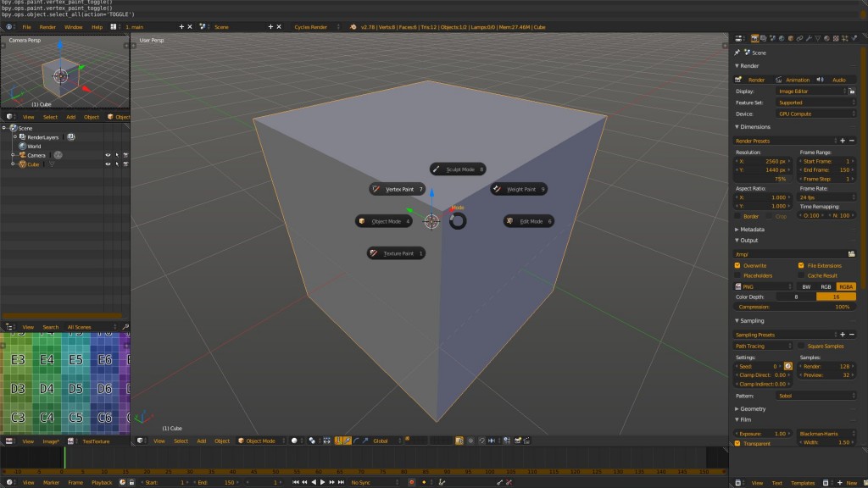
Task: Open the Render properties tab camera icon
Action: click(754, 38)
